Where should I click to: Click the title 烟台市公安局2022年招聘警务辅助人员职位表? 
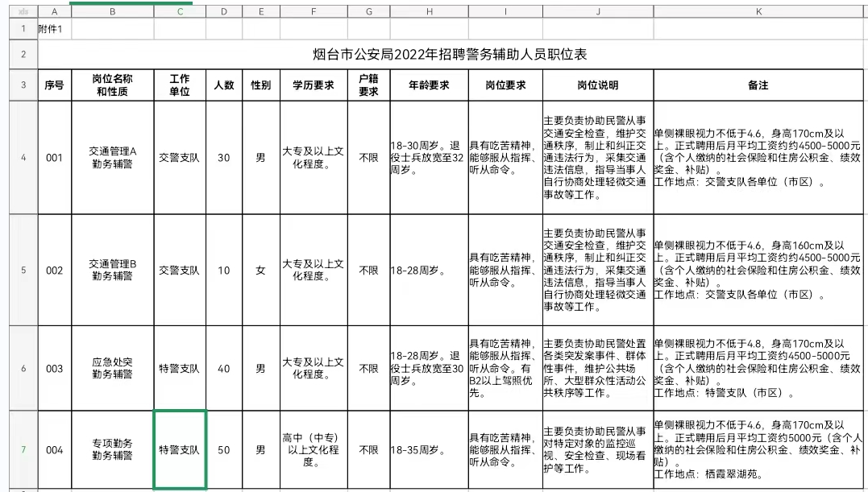click(450, 54)
